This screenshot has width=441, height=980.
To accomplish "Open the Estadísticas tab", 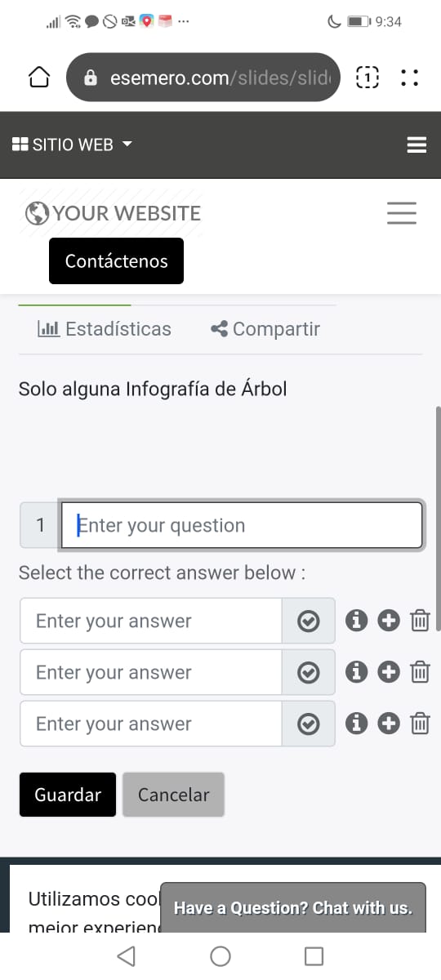I will tap(105, 329).
